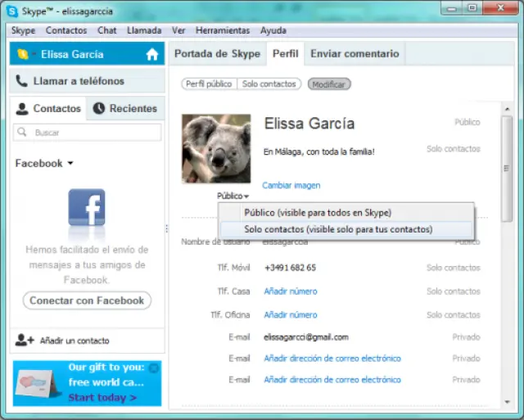Add third e-mail address link
Image resolution: width=524 pixels, height=420 pixels.
click(x=332, y=380)
